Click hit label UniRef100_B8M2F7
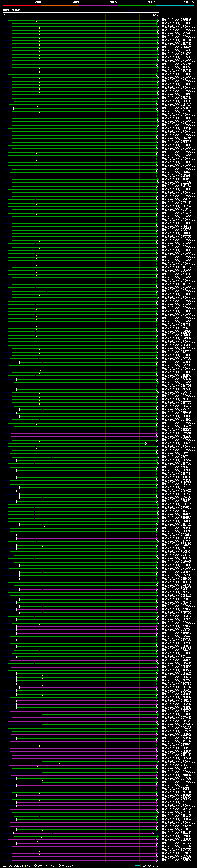197x868 pixels. 176,453
